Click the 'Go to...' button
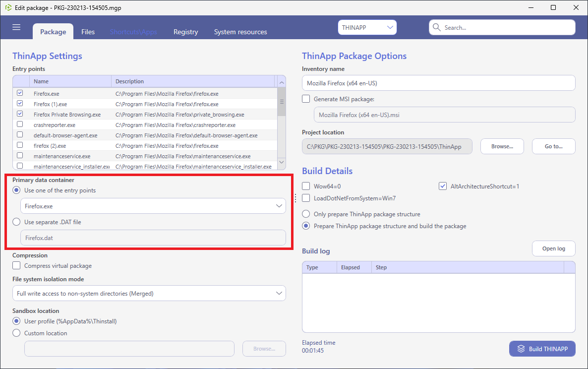Viewport: 588px width, 369px height. pyautogui.click(x=553, y=146)
